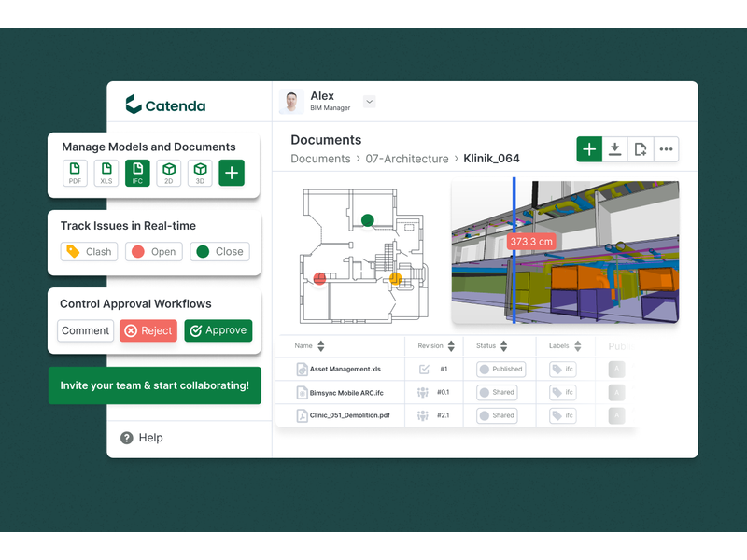Click the new document icon in toolbar
747x560 pixels.
[641, 149]
